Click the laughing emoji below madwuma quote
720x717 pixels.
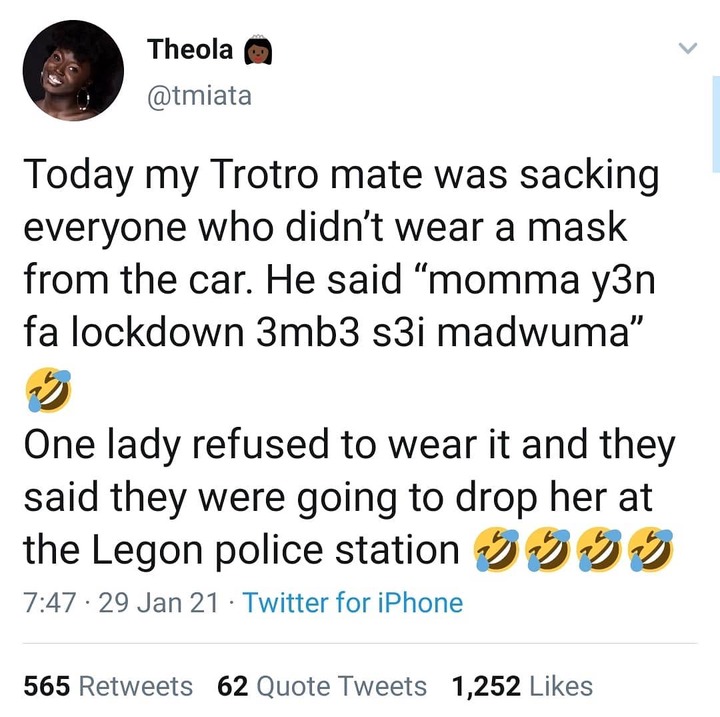49,390
